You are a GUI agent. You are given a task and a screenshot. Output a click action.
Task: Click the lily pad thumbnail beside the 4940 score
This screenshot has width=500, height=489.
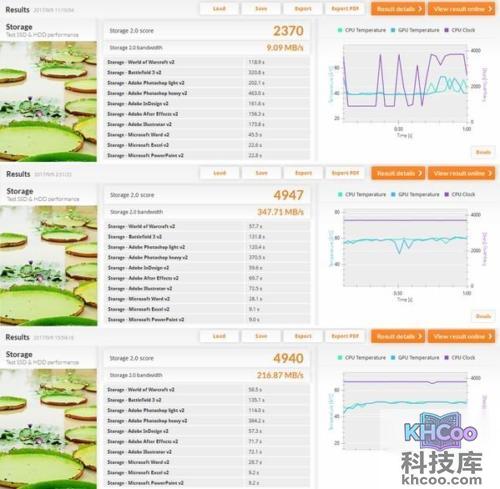(x=48, y=429)
